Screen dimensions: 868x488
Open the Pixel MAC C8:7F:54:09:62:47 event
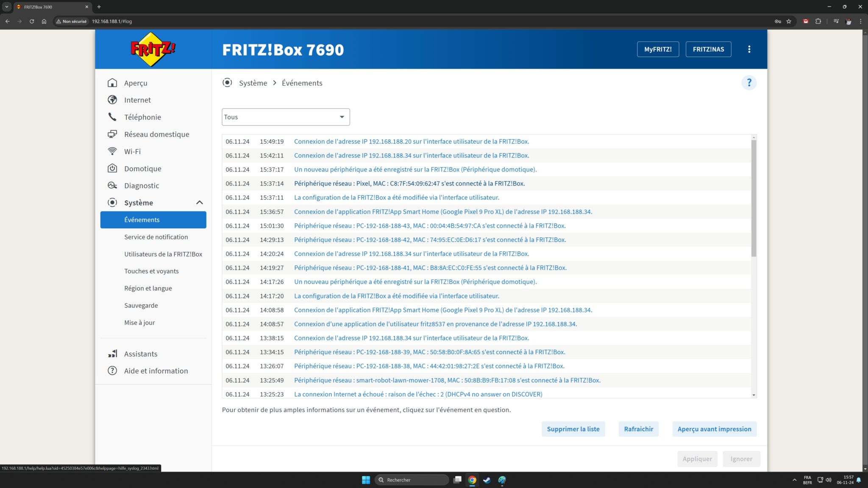[x=409, y=183]
